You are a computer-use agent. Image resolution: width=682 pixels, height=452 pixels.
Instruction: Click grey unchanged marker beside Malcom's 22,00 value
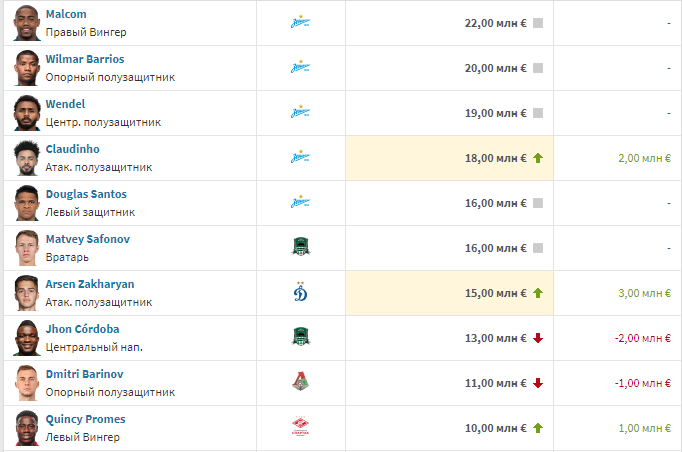[x=537, y=23]
